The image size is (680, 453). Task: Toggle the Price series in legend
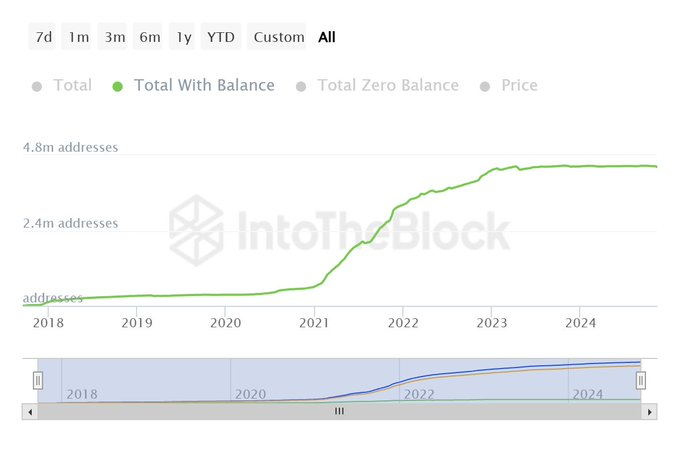pyautogui.click(x=509, y=86)
